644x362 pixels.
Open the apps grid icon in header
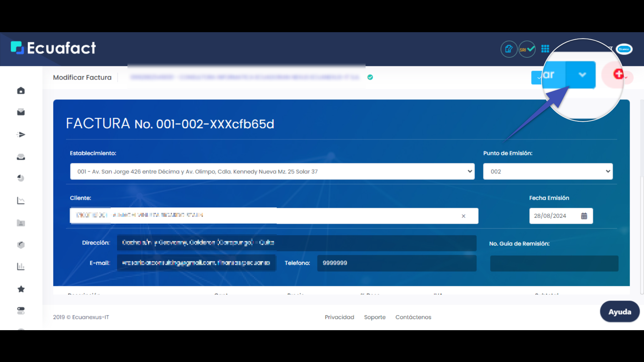point(545,49)
